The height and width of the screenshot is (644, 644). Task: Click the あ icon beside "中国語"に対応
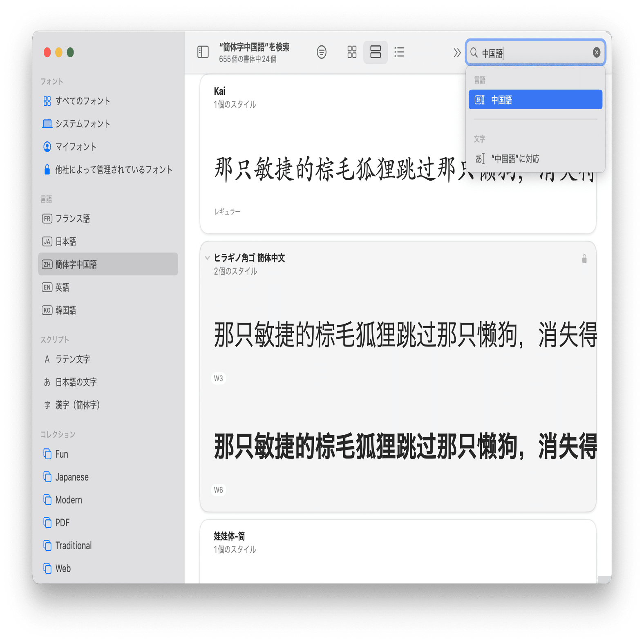(x=480, y=159)
